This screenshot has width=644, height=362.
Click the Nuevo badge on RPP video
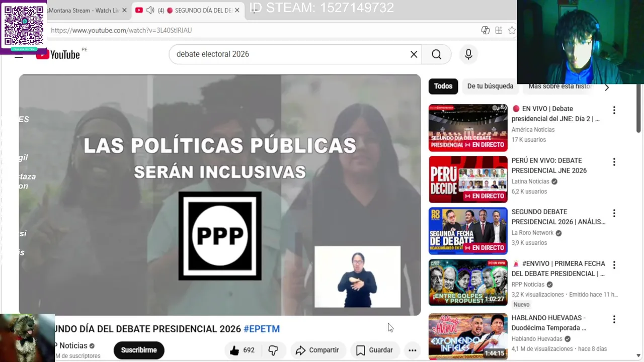click(521, 305)
